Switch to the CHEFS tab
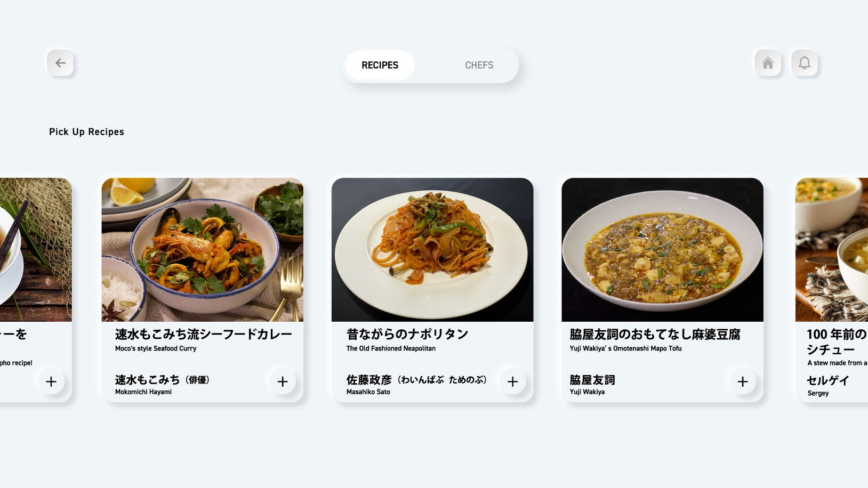The width and height of the screenshot is (868, 488). [479, 65]
